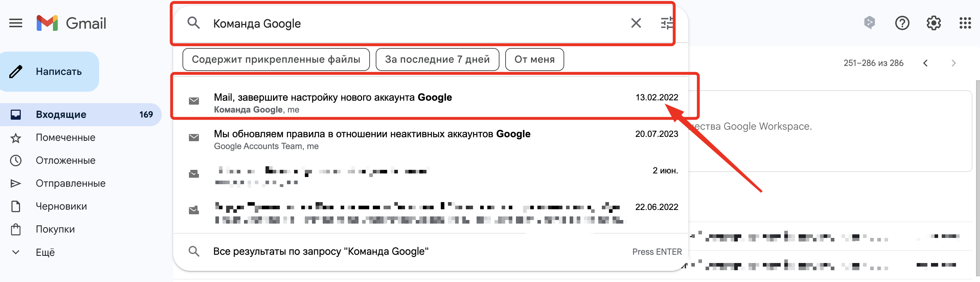Image resolution: width=980 pixels, height=282 pixels.
Task: Click the Написать compose button
Action: coord(50,72)
